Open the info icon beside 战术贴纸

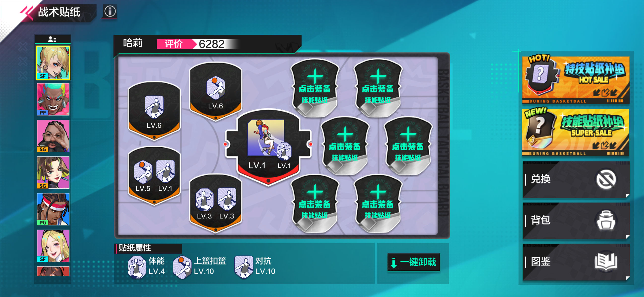click(110, 12)
